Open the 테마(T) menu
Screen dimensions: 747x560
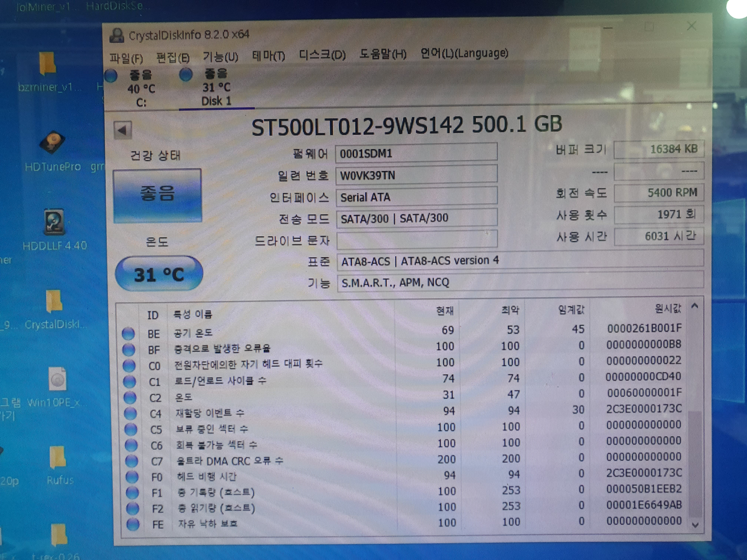[268, 56]
